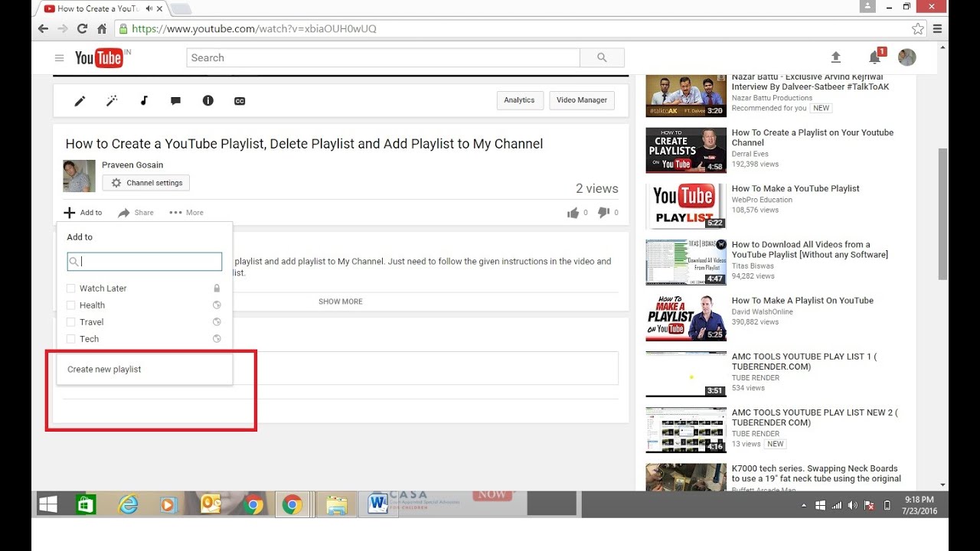The width and height of the screenshot is (980, 551).
Task: Click the thumbs up like icon
Action: point(573,213)
